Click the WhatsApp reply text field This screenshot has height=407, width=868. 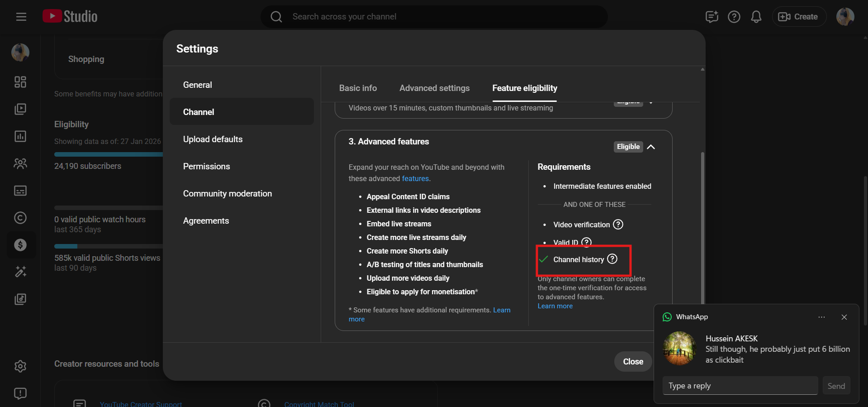740,386
